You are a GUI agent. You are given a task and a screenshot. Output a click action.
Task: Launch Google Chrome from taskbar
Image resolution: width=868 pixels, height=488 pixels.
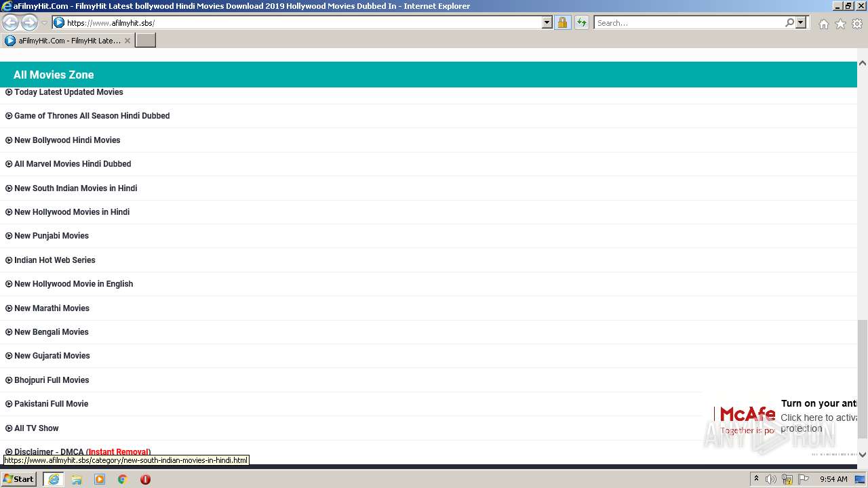[123, 479]
